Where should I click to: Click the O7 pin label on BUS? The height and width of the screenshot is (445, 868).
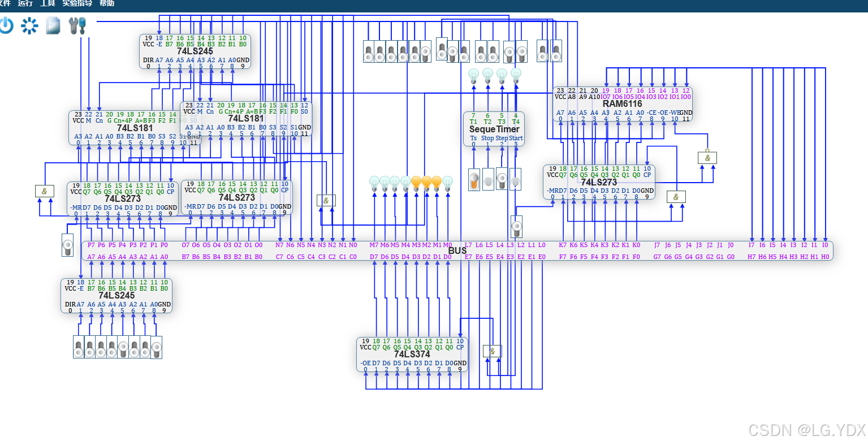(185, 245)
